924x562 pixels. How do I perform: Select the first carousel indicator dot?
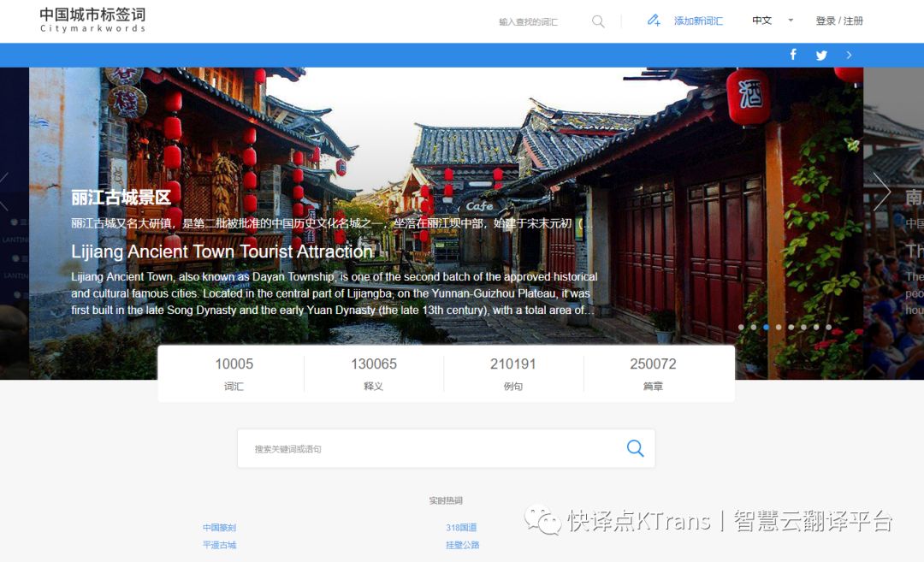click(741, 327)
